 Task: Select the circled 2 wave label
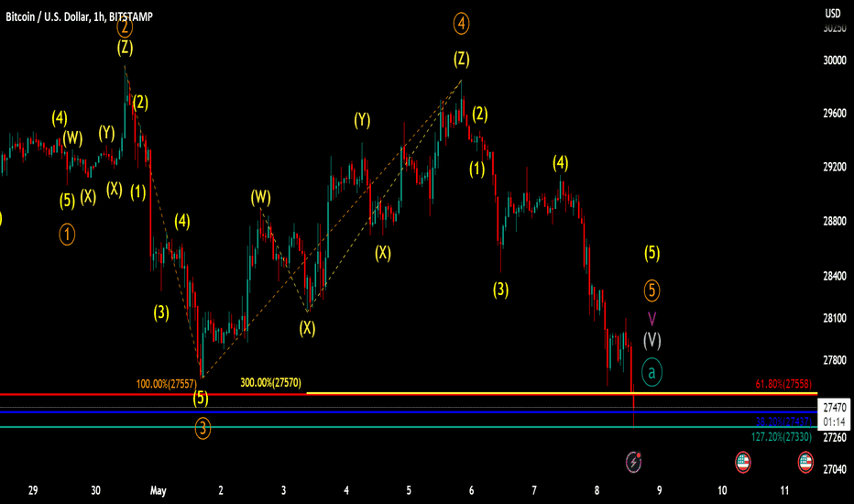tap(125, 27)
